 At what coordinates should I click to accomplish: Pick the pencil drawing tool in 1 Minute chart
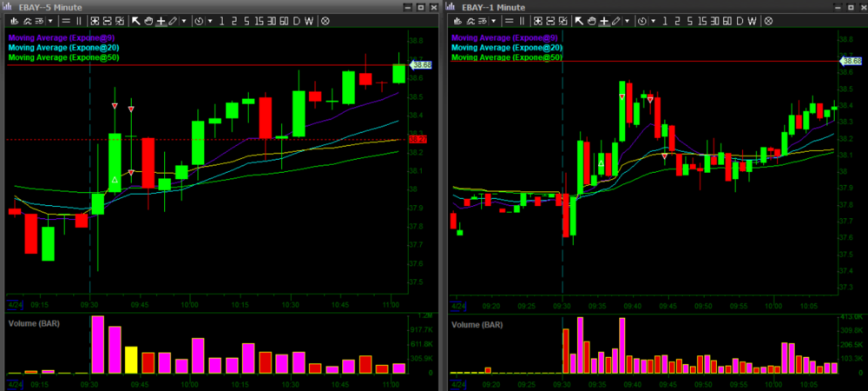click(615, 21)
